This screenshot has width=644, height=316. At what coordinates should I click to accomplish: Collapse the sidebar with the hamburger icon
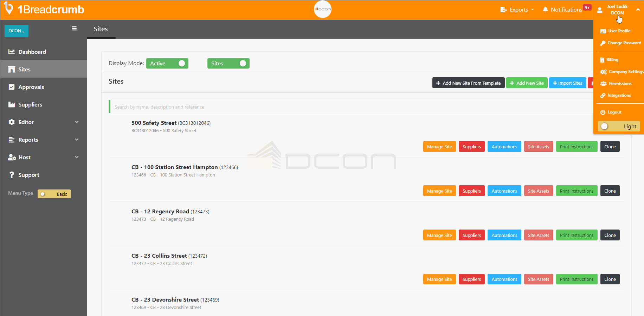74,28
